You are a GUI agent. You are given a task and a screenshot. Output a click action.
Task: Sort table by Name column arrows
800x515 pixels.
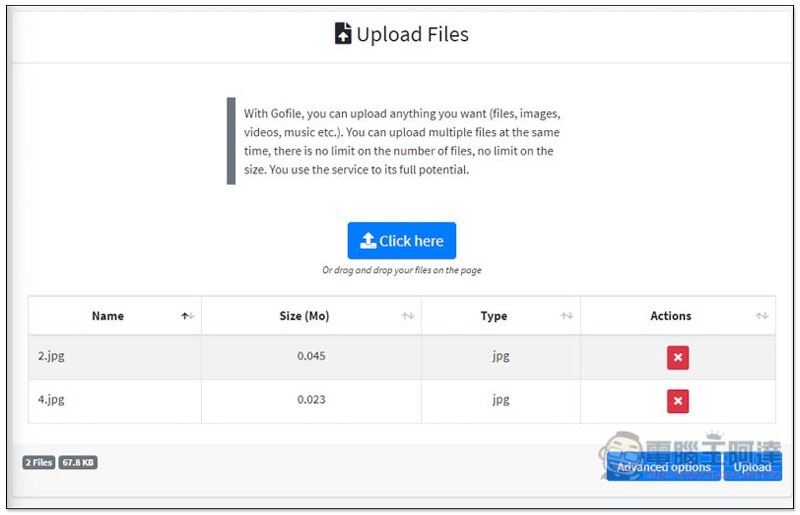click(x=187, y=316)
